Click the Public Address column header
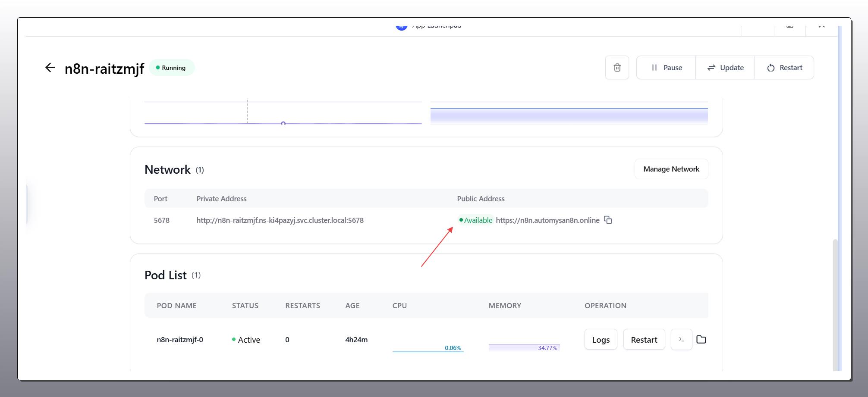This screenshot has height=397, width=868. tap(481, 199)
